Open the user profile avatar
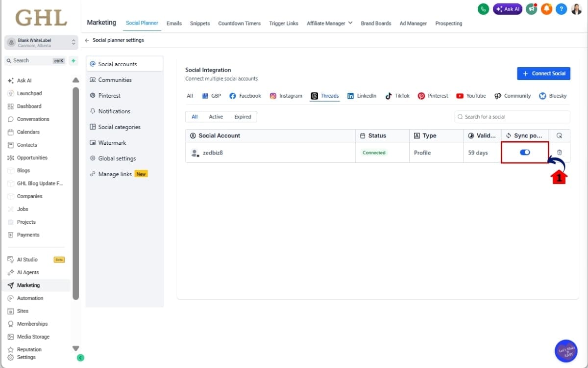Image resolution: width=588 pixels, height=368 pixels. 577,9
